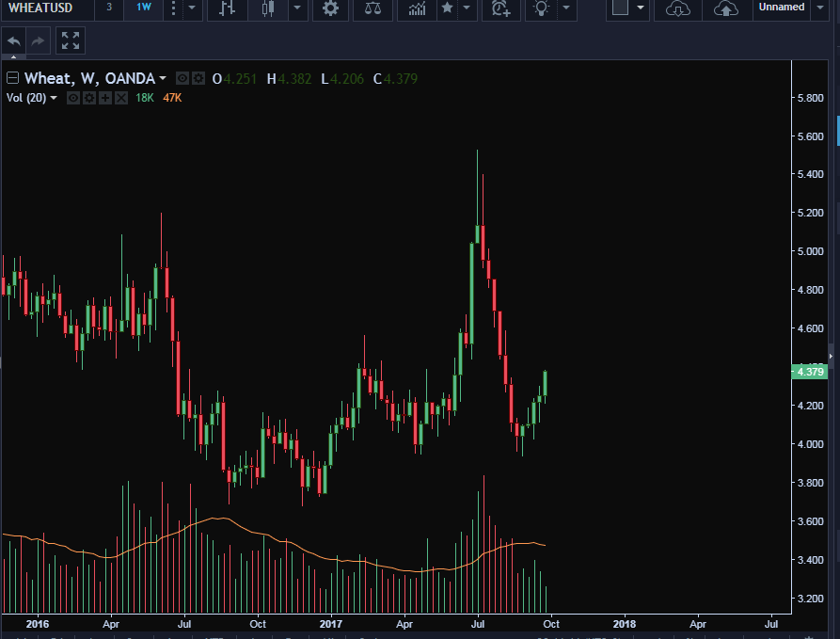Select the 3 interval option
Image resolution: width=840 pixels, height=639 pixels.
[109, 8]
